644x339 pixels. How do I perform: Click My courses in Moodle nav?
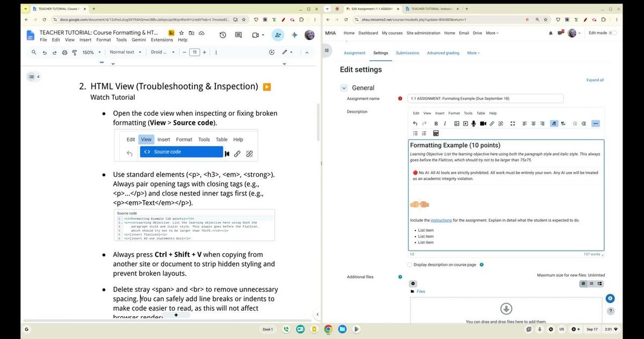[x=392, y=33]
